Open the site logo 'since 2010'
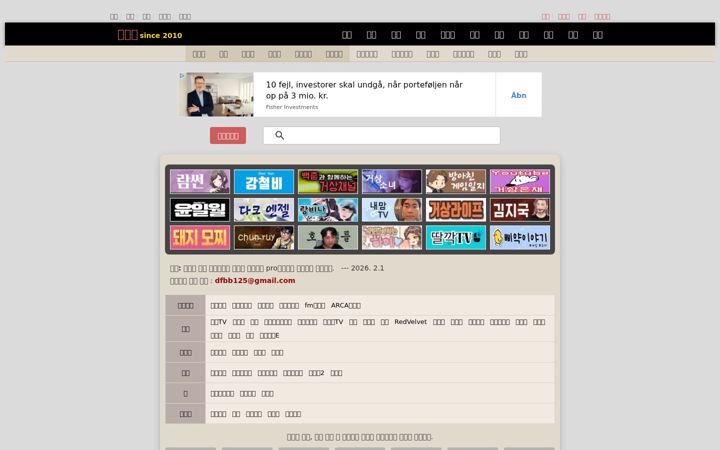720x450 pixels. (x=150, y=35)
